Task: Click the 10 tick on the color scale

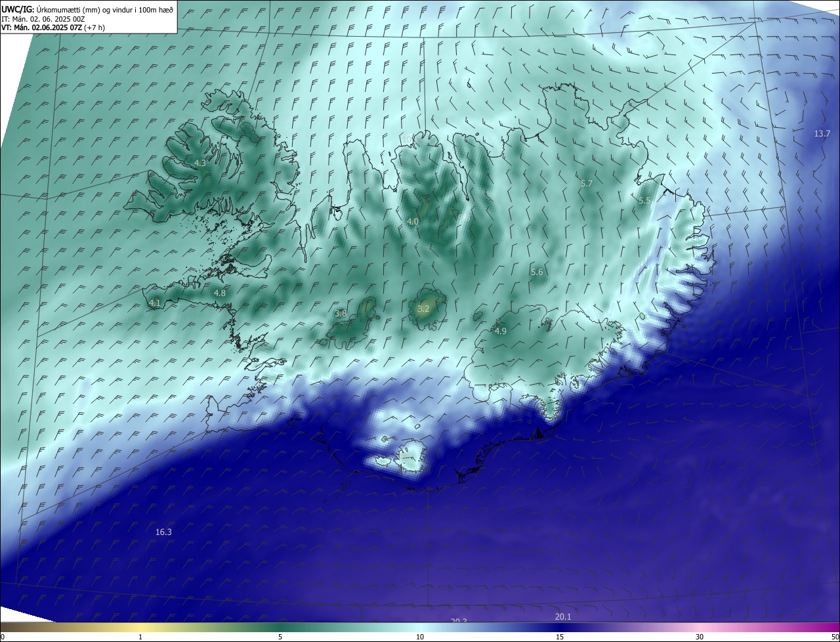Action: 420,637
